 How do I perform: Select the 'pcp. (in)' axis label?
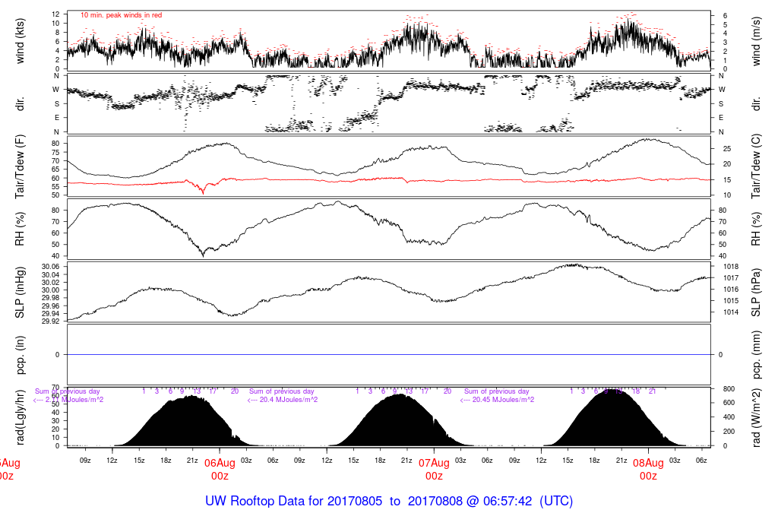point(21,355)
